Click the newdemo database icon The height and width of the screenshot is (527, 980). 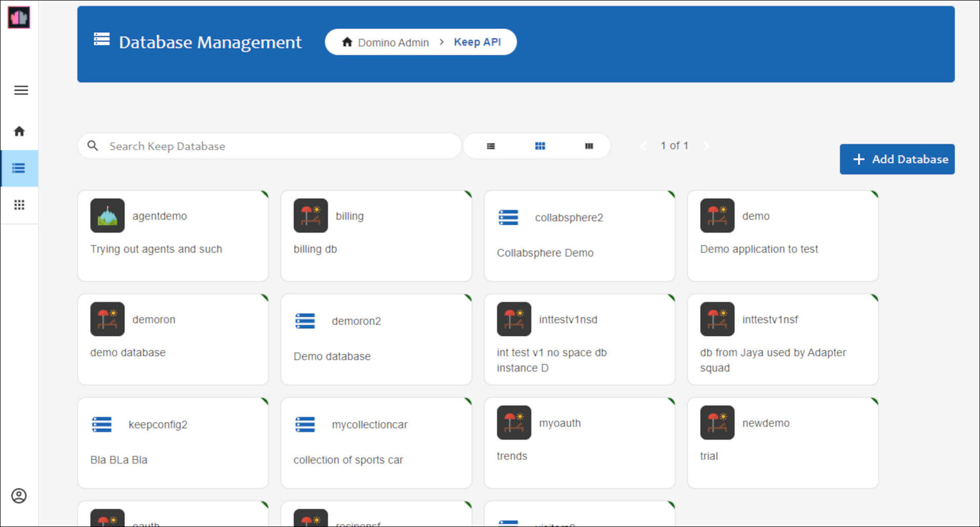pyautogui.click(x=717, y=423)
